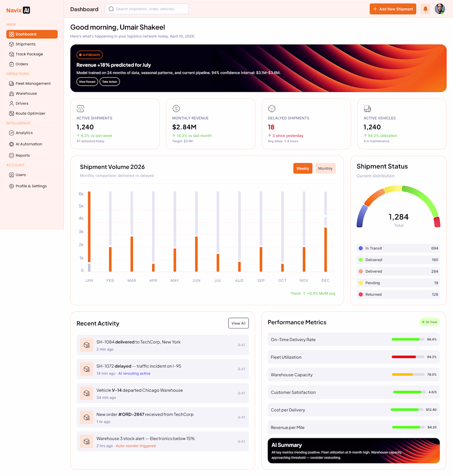
Task: Click the Navix AI logo
Action: pyautogui.click(x=18, y=10)
